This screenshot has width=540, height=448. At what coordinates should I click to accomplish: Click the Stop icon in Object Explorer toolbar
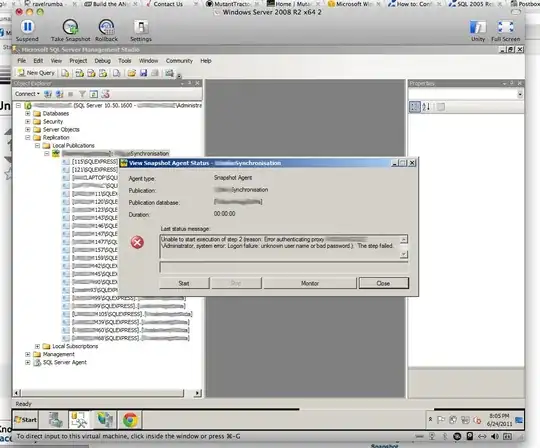[x=71, y=94]
